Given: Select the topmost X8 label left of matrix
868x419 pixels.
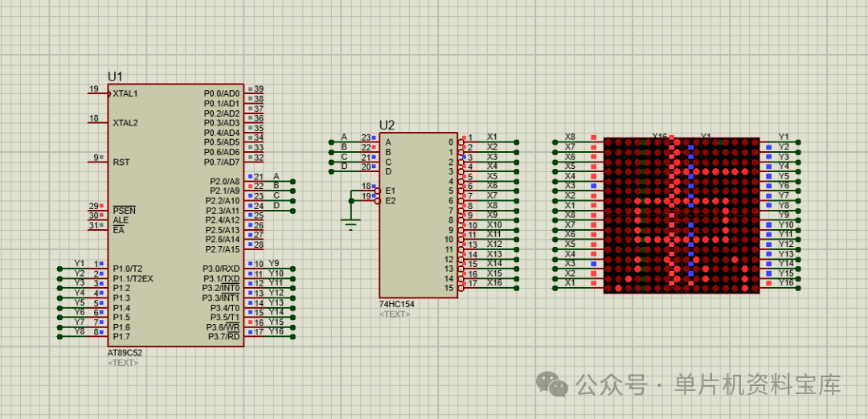Looking at the screenshot, I should (x=570, y=137).
